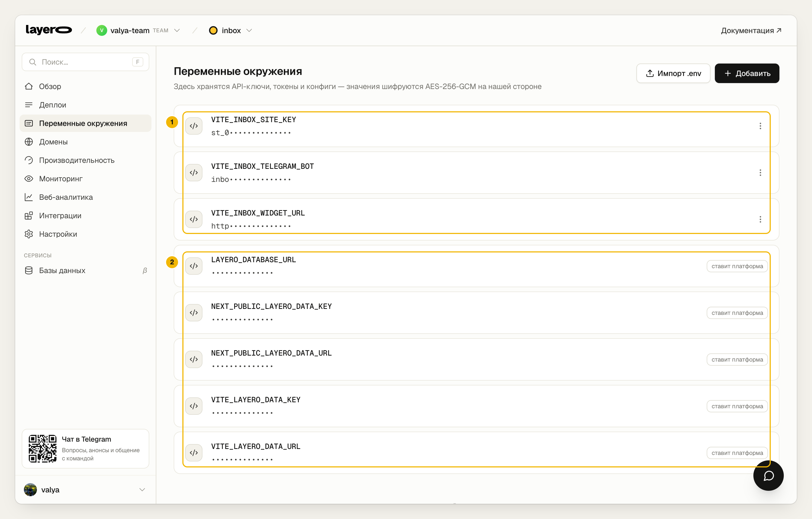Click the Производительность gauge icon

(29, 160)
